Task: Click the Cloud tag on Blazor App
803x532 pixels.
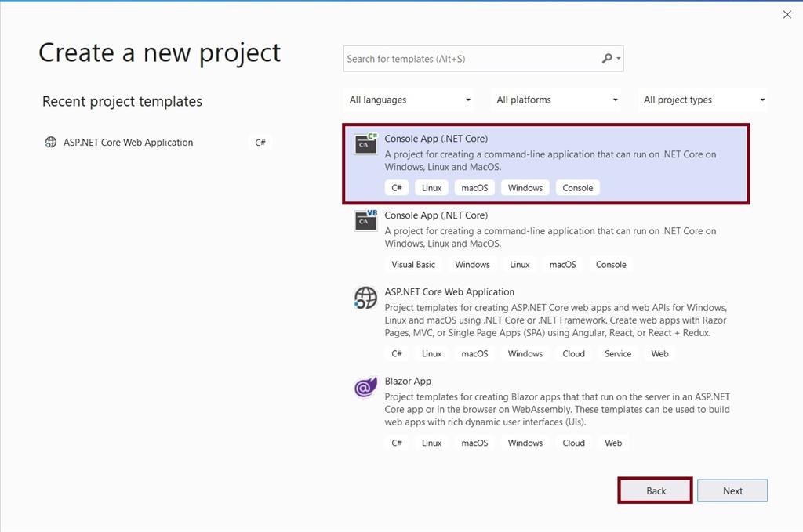Action: pyautogui.click(x=573, y=443)
